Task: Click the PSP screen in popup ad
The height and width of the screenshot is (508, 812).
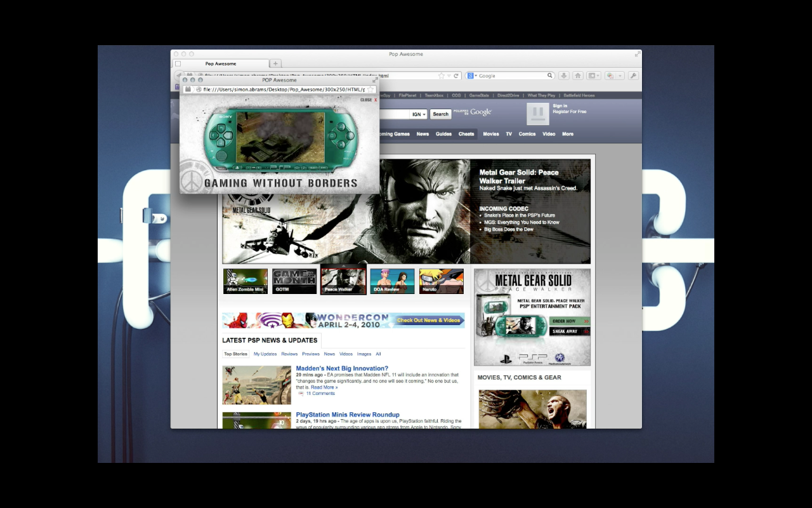Action: tap(280, 138)
